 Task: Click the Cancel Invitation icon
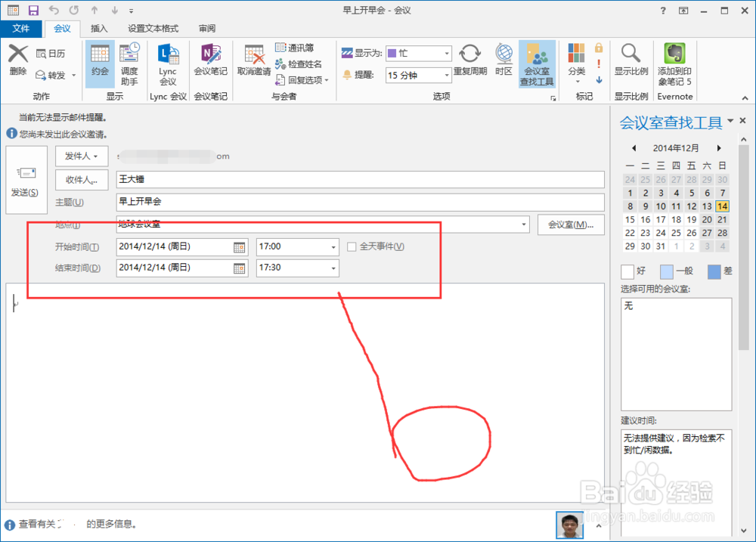coord(254,54)
